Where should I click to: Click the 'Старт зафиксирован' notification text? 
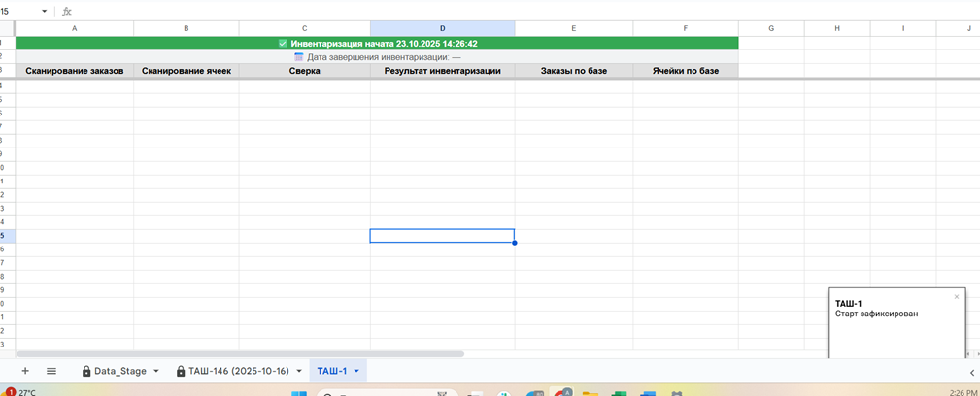point(877,313)
